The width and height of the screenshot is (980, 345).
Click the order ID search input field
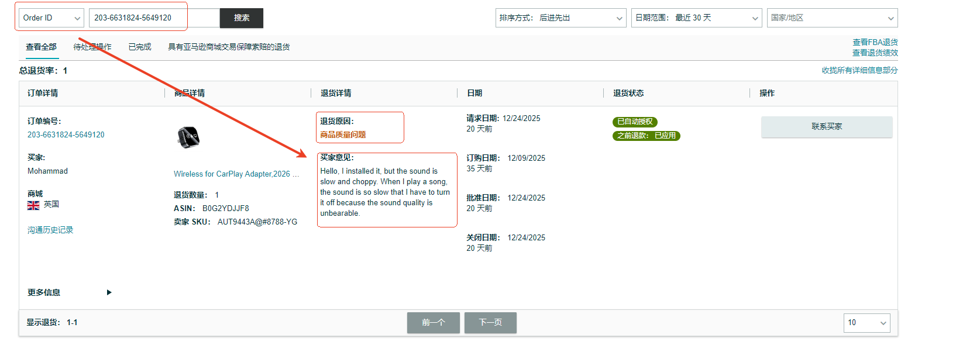tap(153, 18)
